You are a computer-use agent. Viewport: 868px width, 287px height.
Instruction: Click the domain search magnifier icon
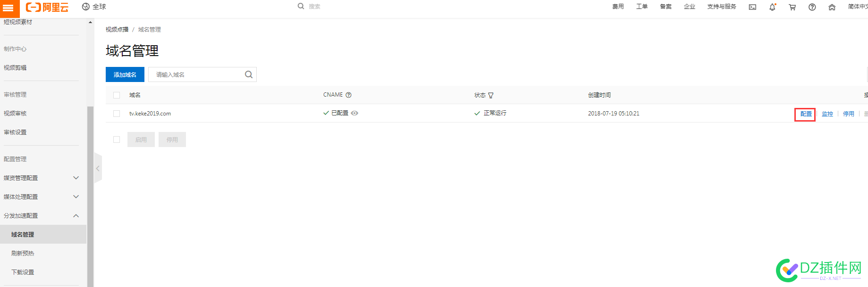pyautogui.click(x=249, y=74)
